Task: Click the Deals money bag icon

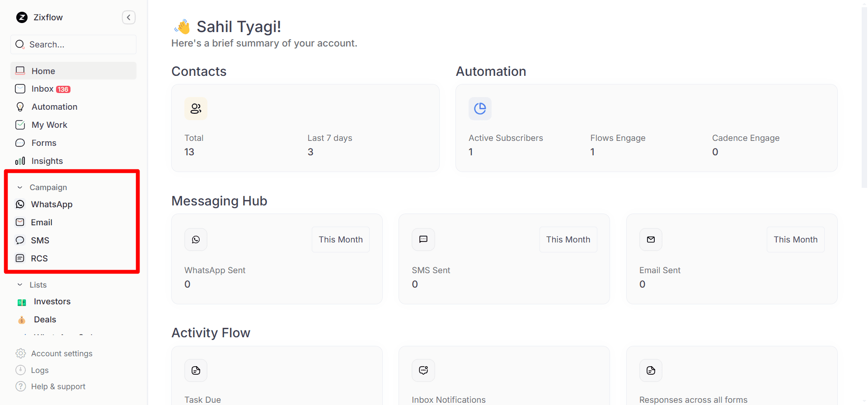Action: (22, 320)
